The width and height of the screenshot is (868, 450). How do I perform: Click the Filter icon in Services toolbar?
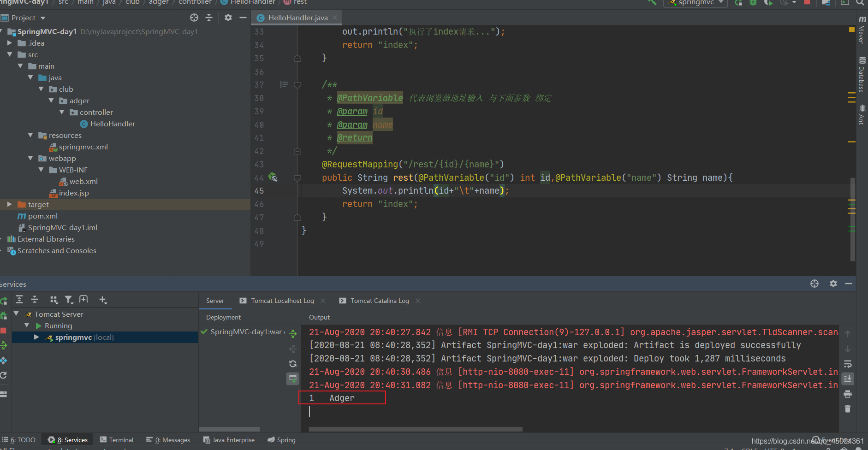(69, 300)
